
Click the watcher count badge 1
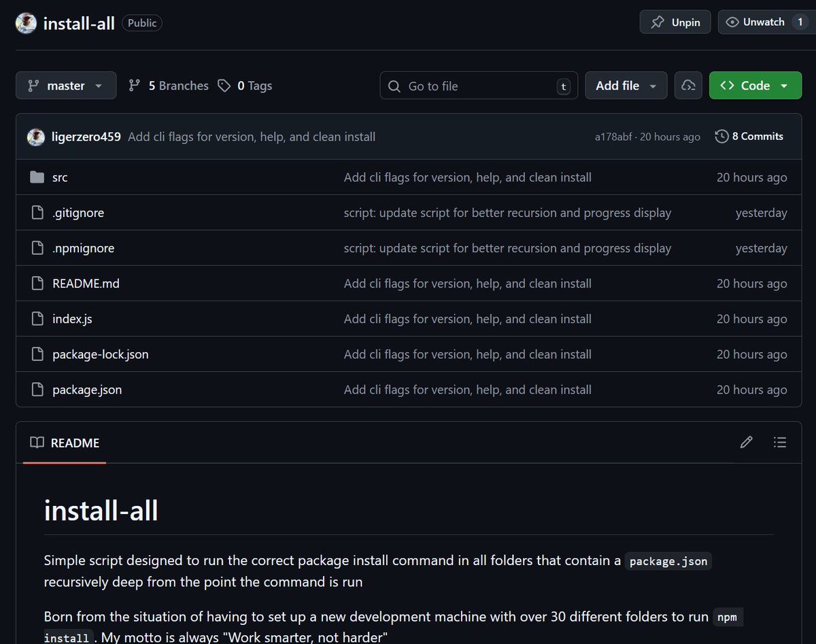click(x=800, y=22)
